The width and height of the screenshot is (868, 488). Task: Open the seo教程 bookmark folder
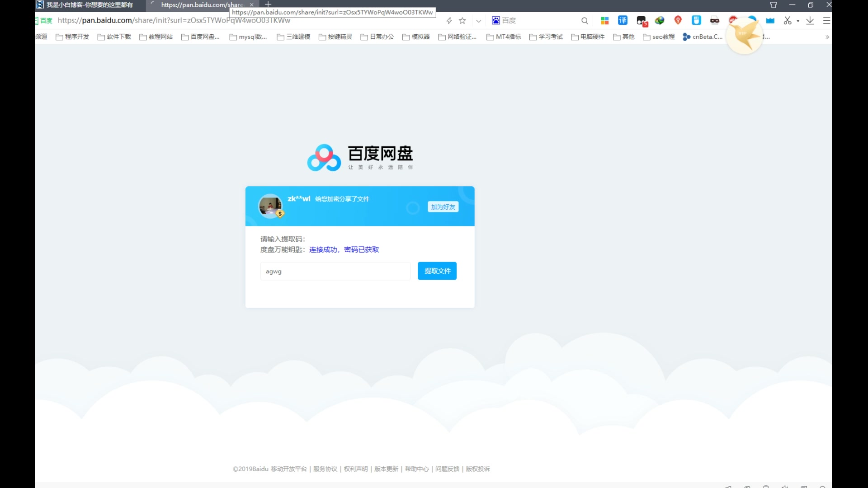coord(659,37)
